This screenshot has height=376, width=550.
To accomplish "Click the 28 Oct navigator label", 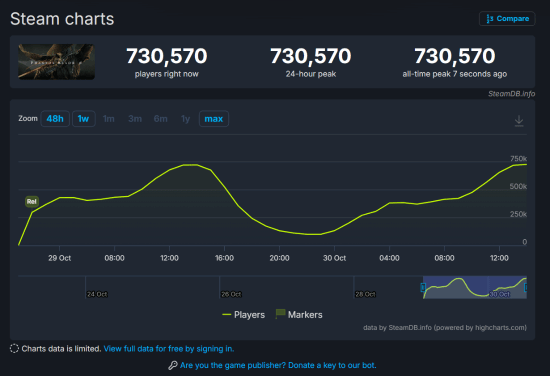I will click(x=365, y=294).
